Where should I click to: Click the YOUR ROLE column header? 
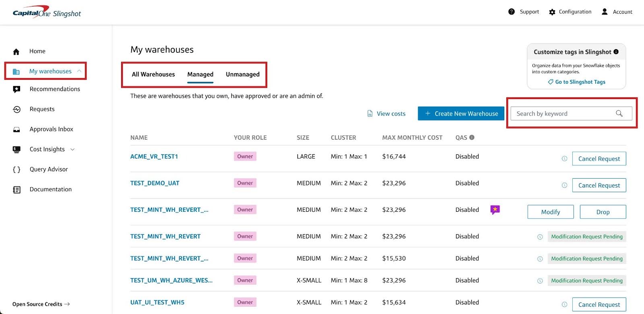pyautogui.click(x=250, y=137)
